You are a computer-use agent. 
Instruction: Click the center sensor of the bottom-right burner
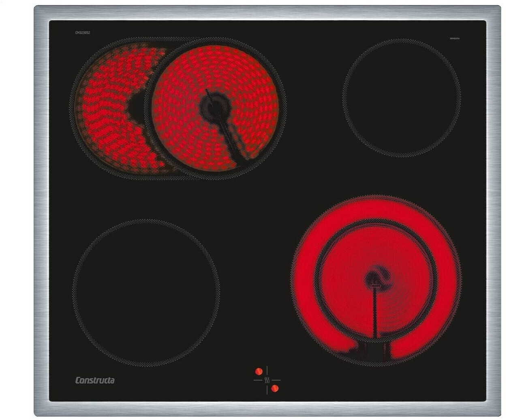[x=375, y=279]
